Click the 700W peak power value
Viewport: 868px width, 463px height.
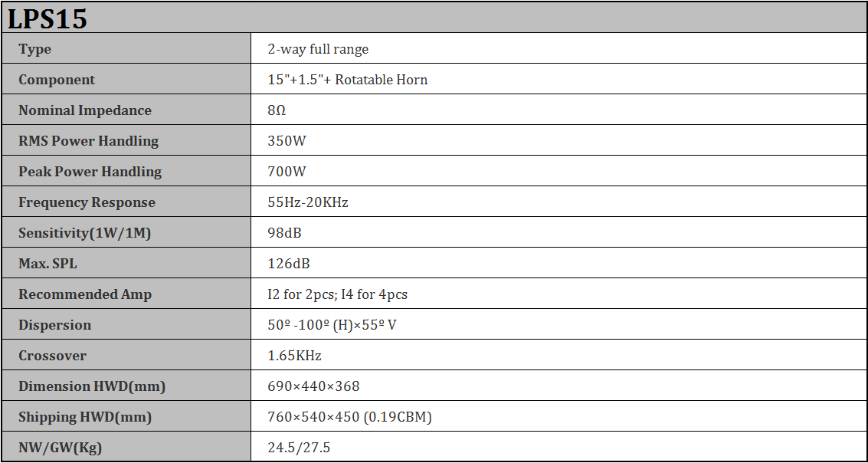(x=287, y=172)
